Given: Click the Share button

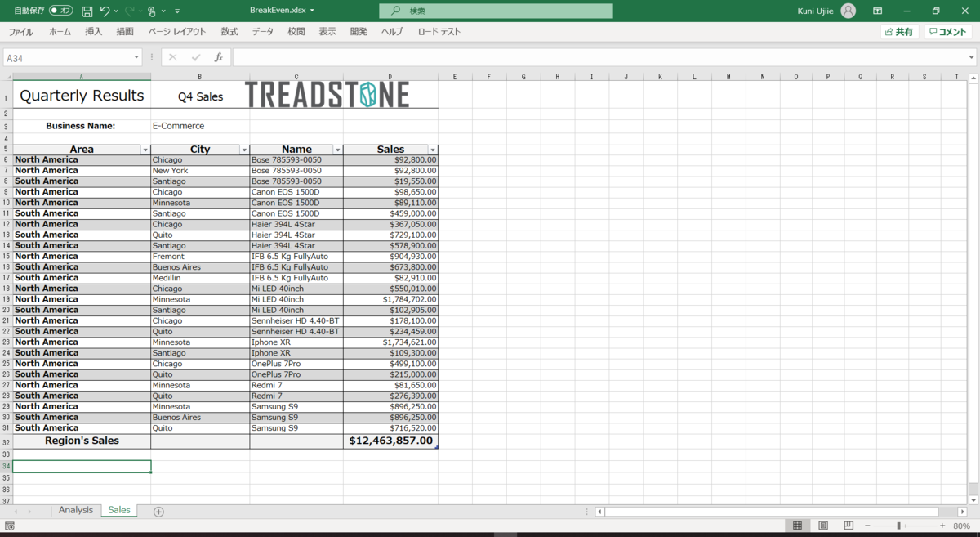Looking at the screenshot, I should click(899, 32).
